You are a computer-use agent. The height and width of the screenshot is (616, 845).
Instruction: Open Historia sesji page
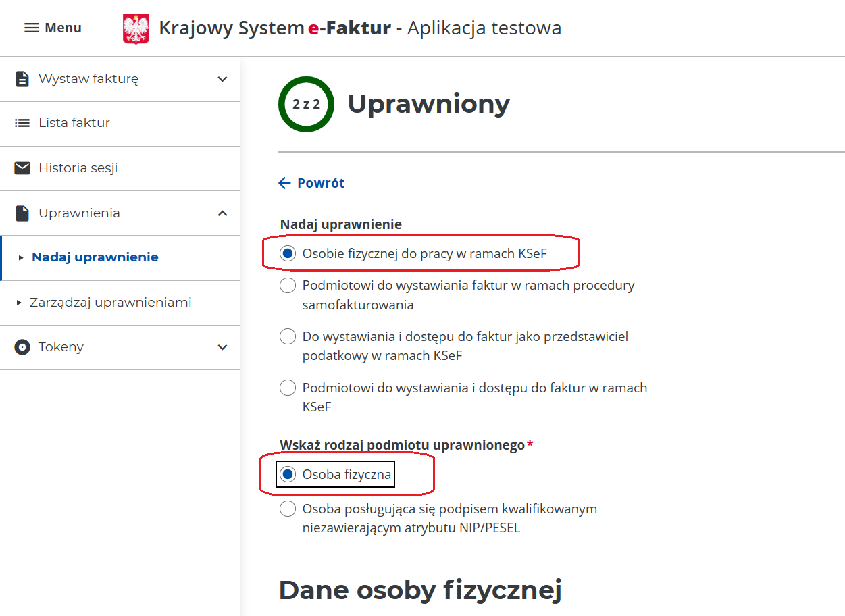[78, 168]
